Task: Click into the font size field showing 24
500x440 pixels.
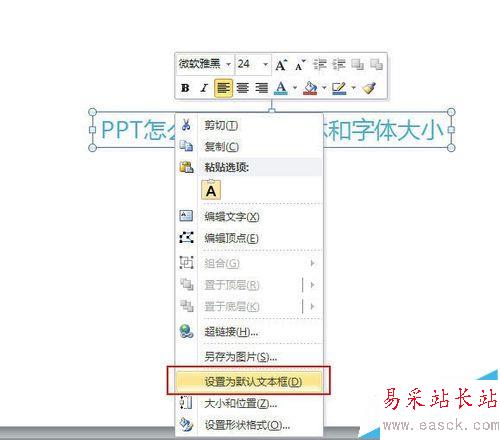Action: click(x=248, y=64)
